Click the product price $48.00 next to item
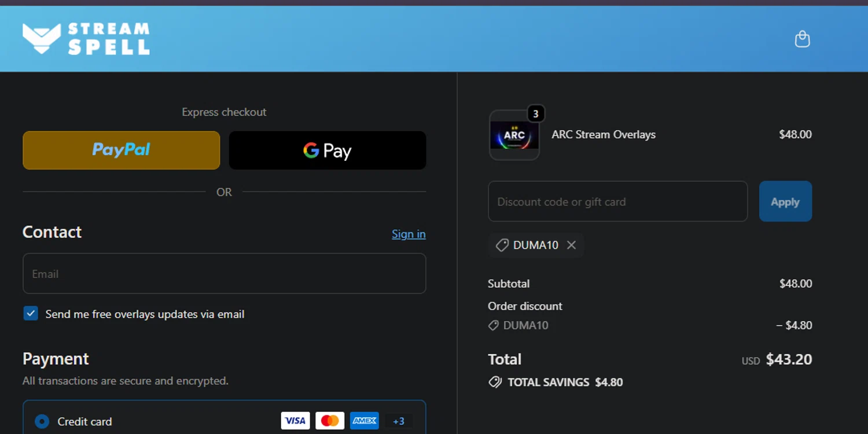The height and width of the screenshot is (434, 868). 795,134
